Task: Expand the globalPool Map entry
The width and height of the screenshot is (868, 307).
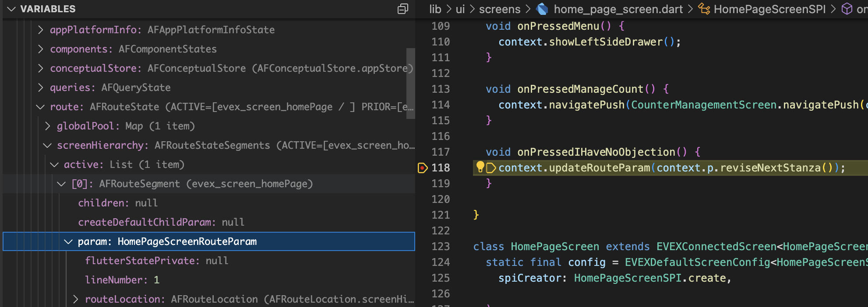Action: (x=48, y=126)
